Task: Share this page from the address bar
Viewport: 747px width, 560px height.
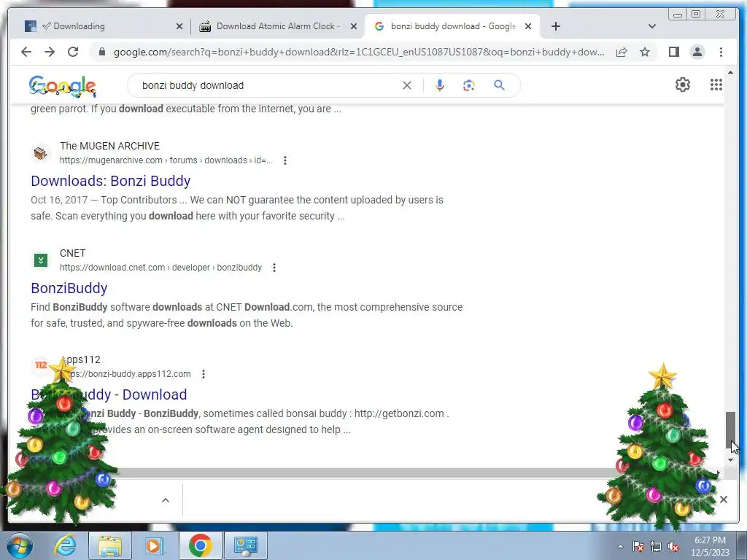Action: coord(622,52)
